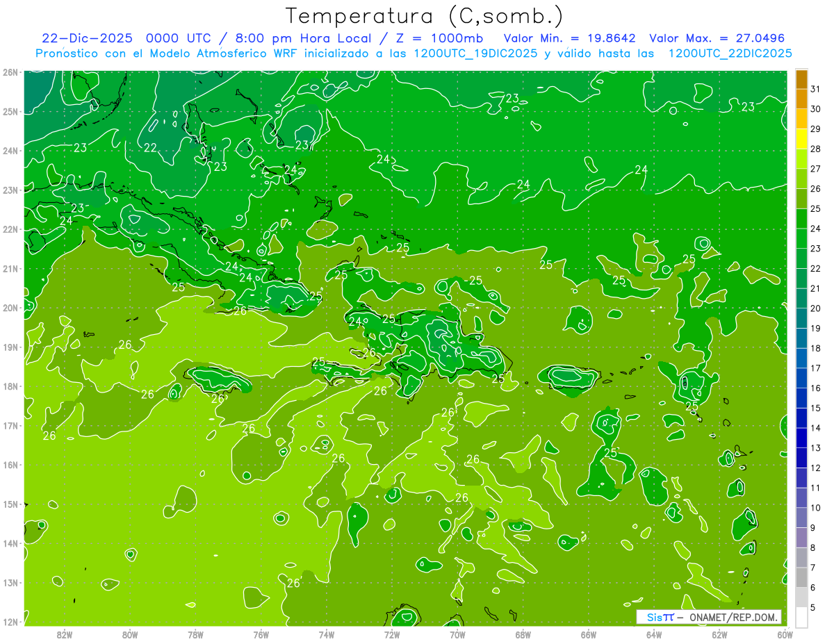Click the '22N' latitude label
The height and width of the screenshot is (644, 834).
pos(10,229)
